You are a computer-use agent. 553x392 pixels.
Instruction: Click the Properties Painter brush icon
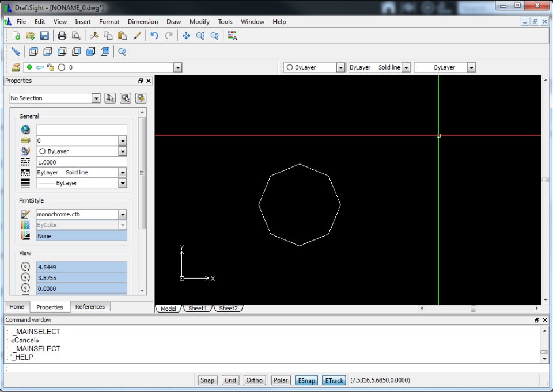(137, 36)
